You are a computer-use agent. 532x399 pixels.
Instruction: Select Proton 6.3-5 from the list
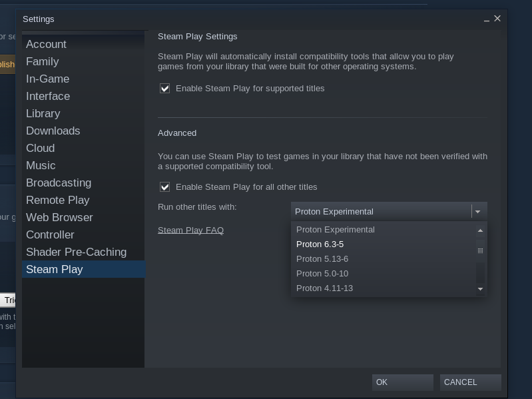point(320,244)
